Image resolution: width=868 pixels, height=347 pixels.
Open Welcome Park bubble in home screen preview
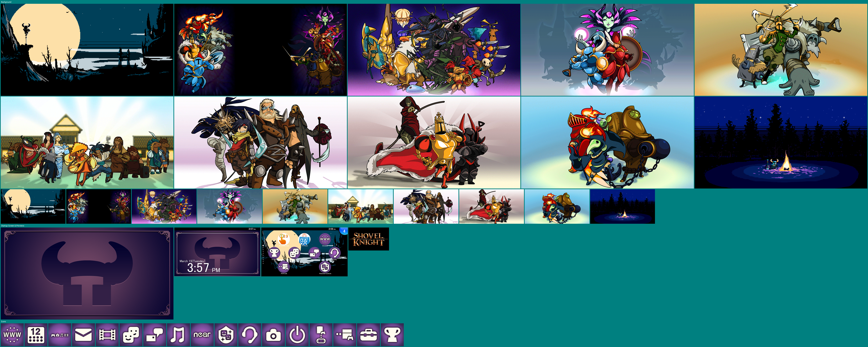(284, 239)
